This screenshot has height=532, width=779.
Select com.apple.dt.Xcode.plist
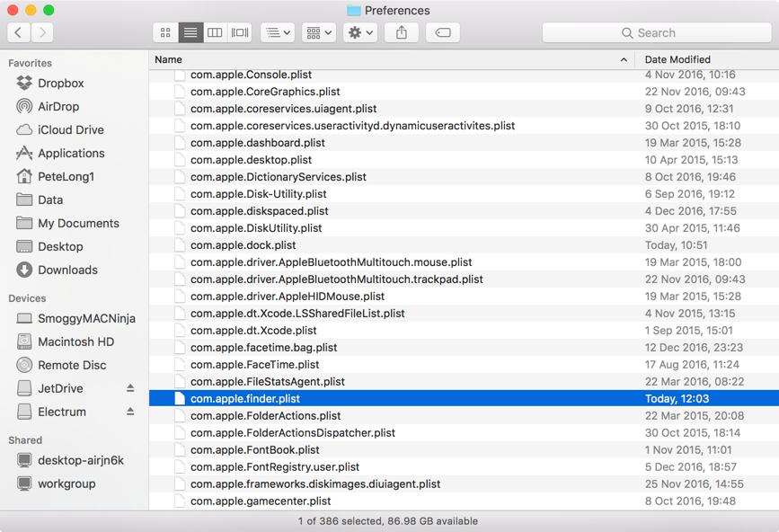click(x=464, y=331)
